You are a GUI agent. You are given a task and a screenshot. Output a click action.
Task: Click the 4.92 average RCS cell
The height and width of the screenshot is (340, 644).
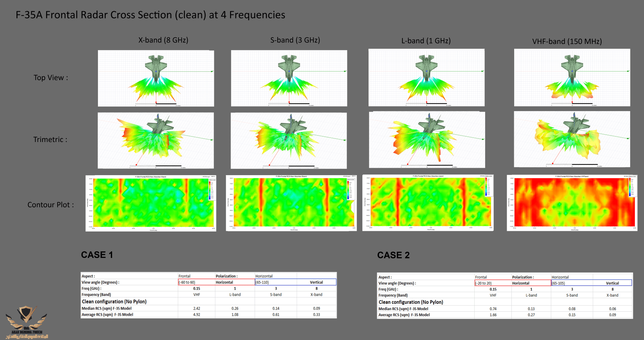197,315
